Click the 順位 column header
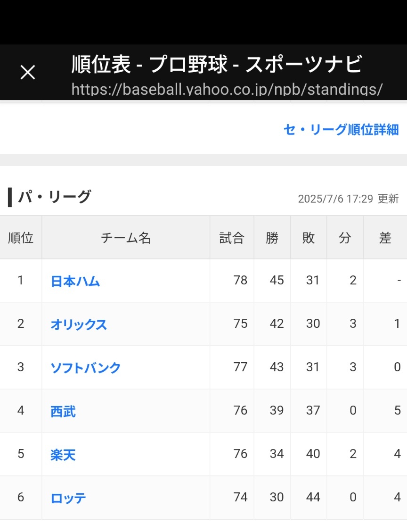This screenshot has width=407, height=532. [21, 238]
